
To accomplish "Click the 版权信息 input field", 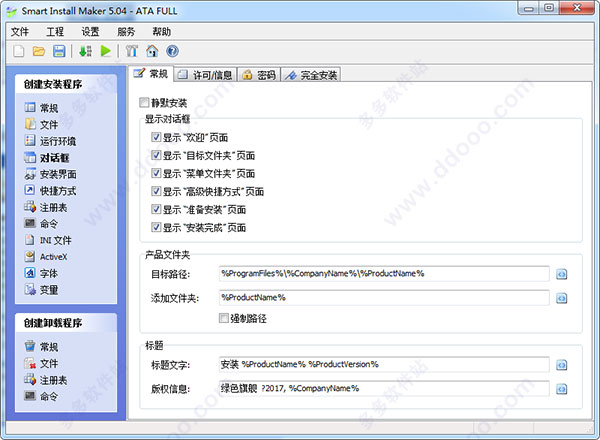I will pos(384,388).
